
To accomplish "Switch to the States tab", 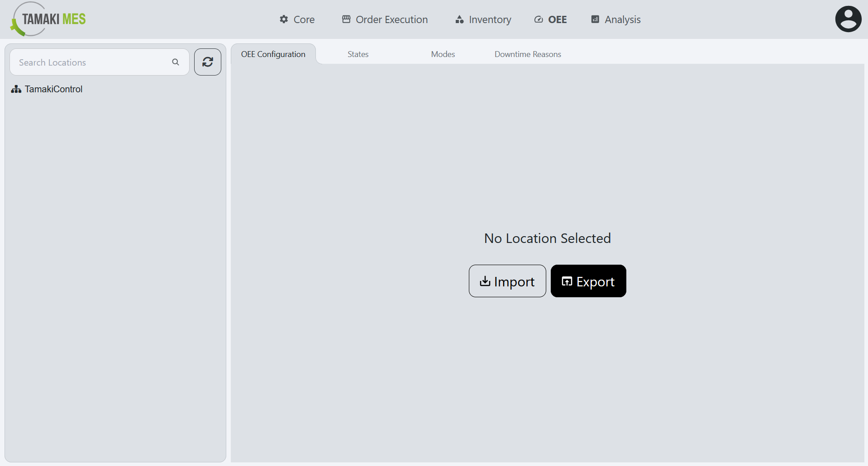I will [x=358, y=54].
